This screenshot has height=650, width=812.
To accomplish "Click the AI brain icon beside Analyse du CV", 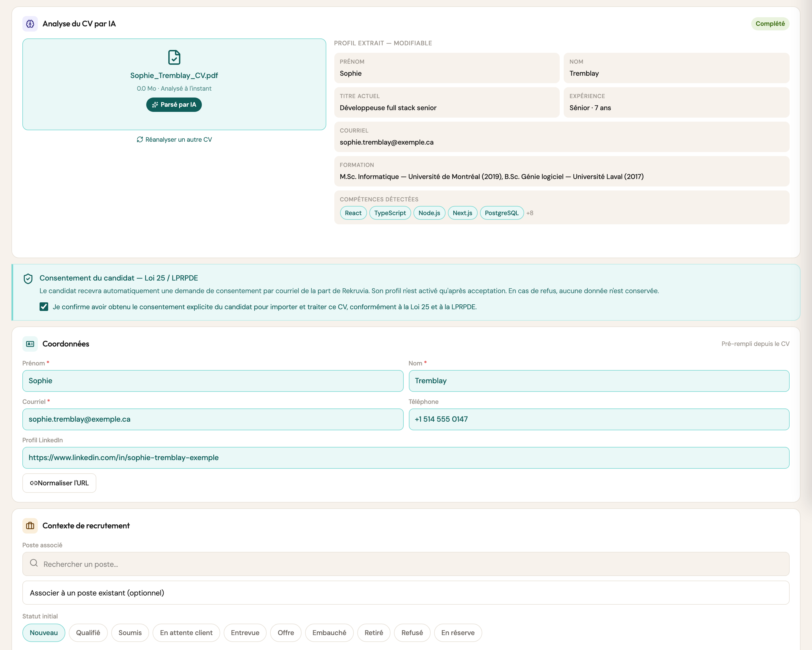I will click(x=30, y=24).
